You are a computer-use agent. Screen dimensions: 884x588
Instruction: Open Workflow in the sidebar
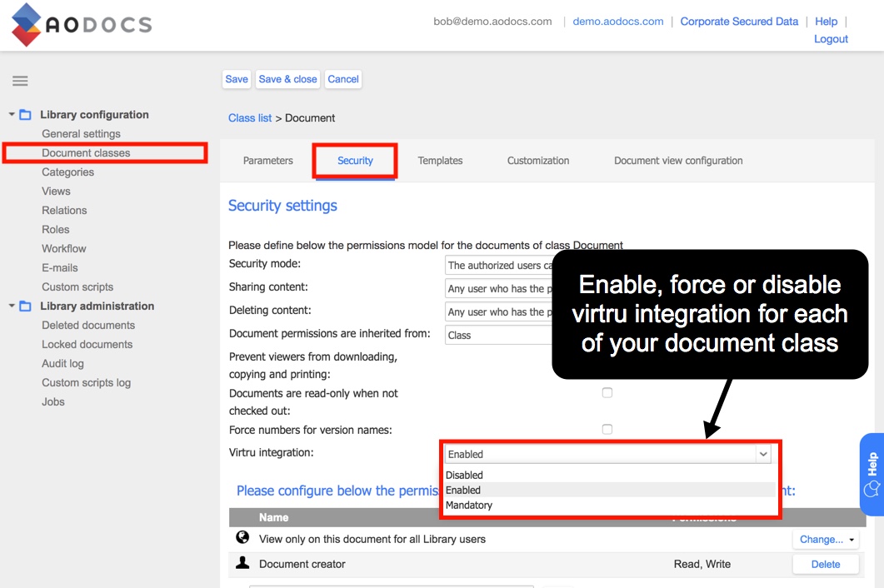point(63,249)
